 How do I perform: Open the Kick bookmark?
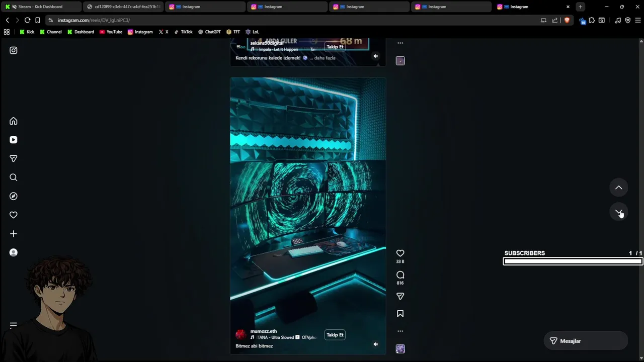(x=27, y=32)
